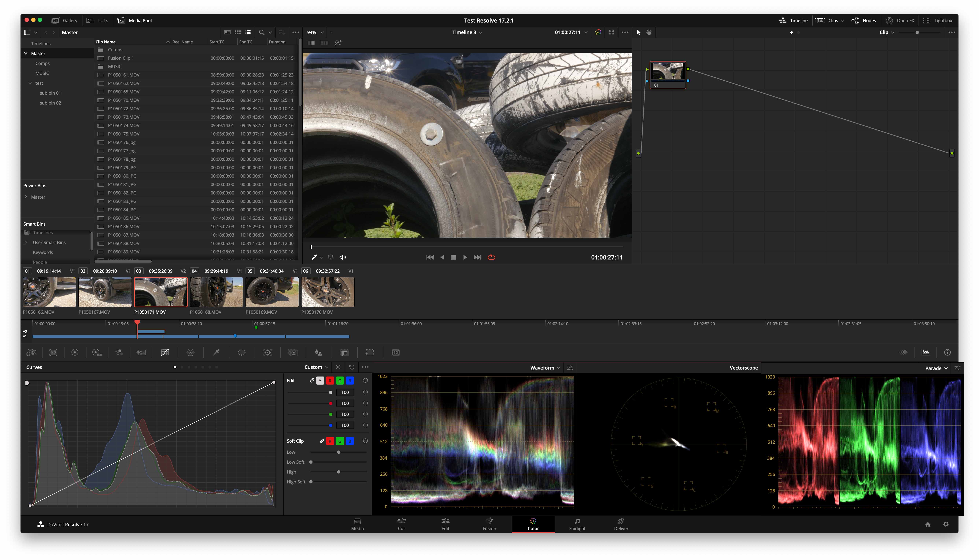
Task: Open the Gallery panel
Action: click(65, 21)
